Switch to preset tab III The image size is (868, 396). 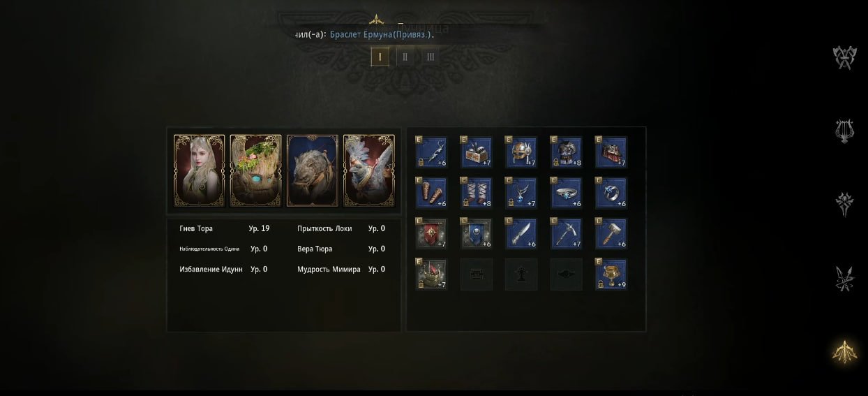coord(431,57)
